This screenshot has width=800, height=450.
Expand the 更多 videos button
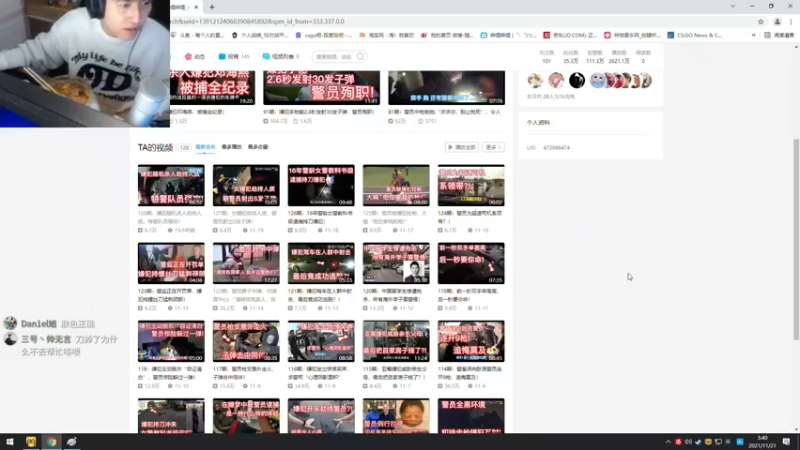coord(493,147)
